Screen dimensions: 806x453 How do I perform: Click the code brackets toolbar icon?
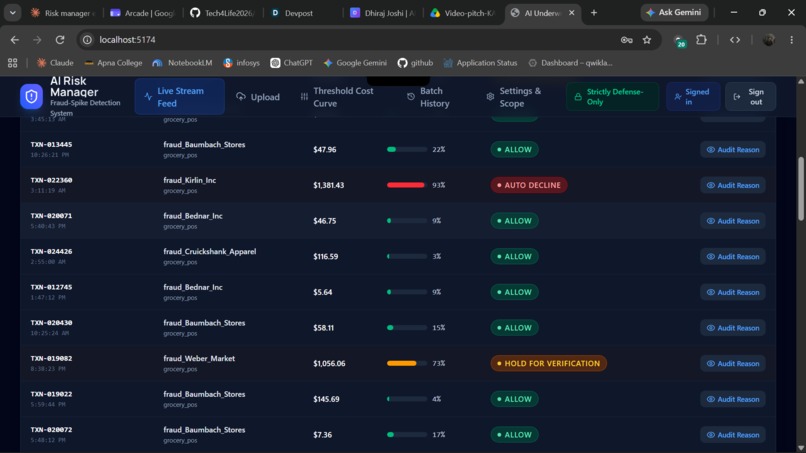pos(735,40)
